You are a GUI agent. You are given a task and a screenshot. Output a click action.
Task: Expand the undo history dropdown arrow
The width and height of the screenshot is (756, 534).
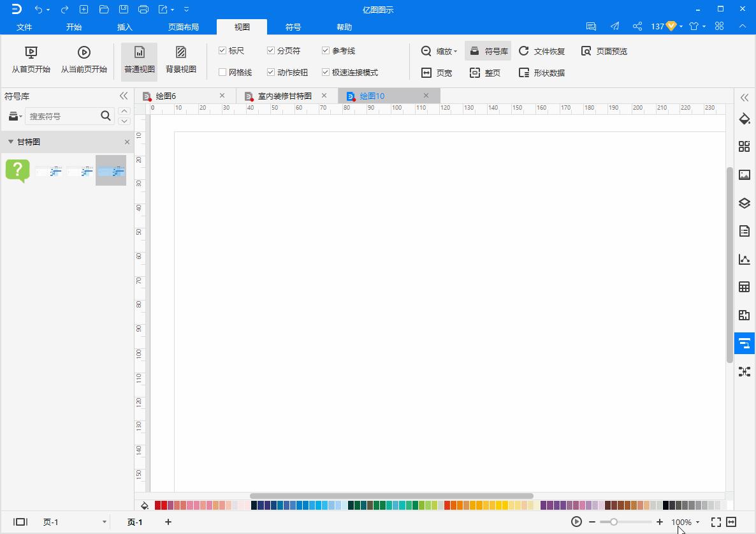click(48, 10)
